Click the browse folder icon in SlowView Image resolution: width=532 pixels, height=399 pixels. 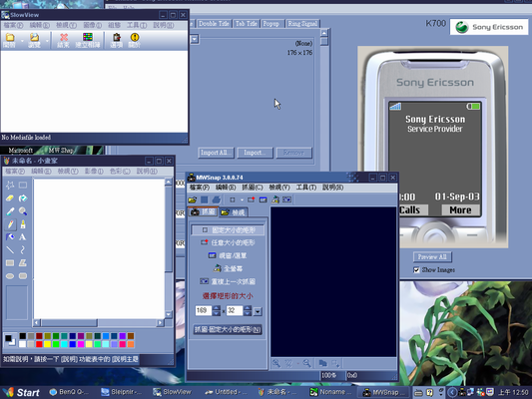34,40
